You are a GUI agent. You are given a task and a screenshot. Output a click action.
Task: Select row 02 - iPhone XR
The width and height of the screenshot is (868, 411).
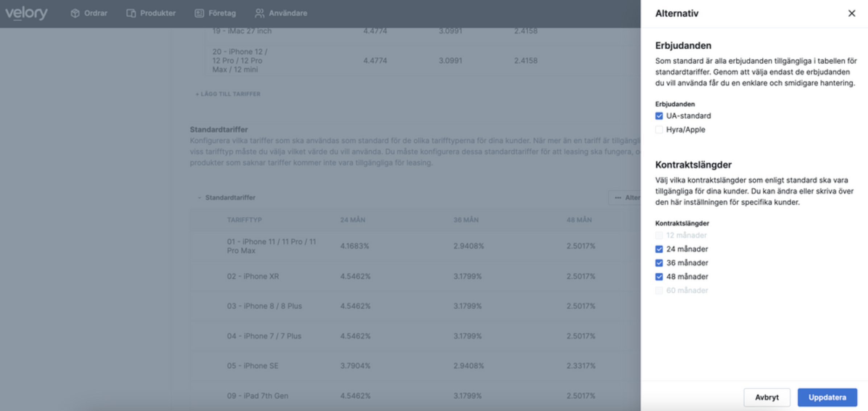[415, 276]
